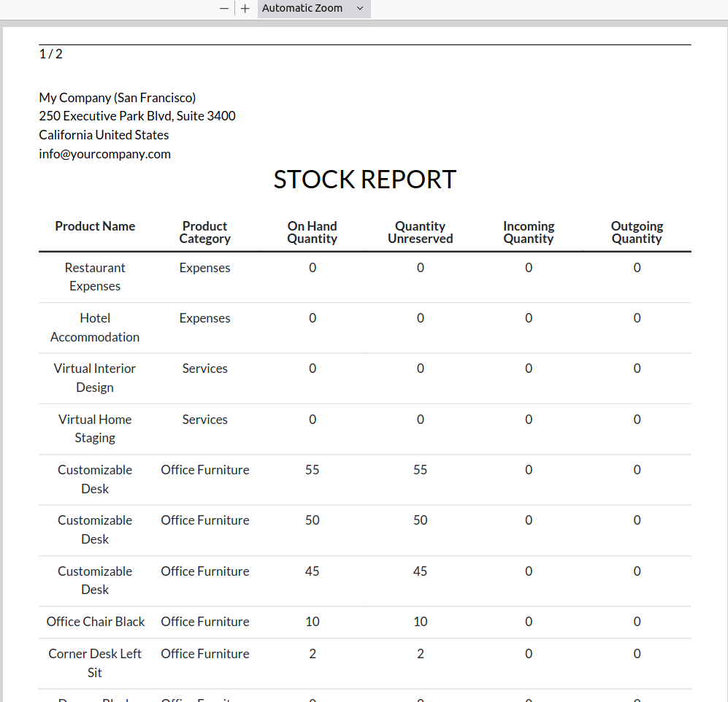
Task: Click the Office Chair Black product name
Action: (x=96, y=622)
